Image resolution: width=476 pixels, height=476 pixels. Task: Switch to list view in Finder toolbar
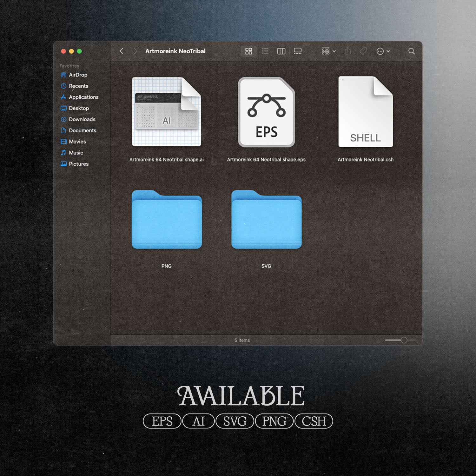pos(265,51)
